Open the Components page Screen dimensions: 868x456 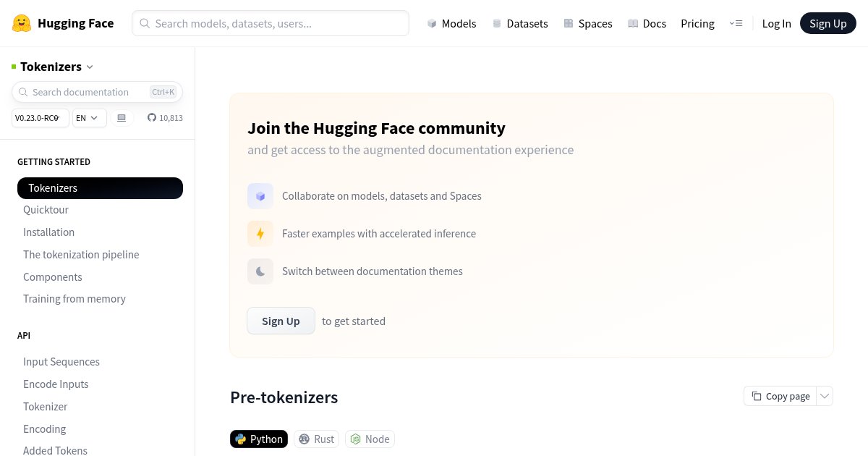coord(53,277)
